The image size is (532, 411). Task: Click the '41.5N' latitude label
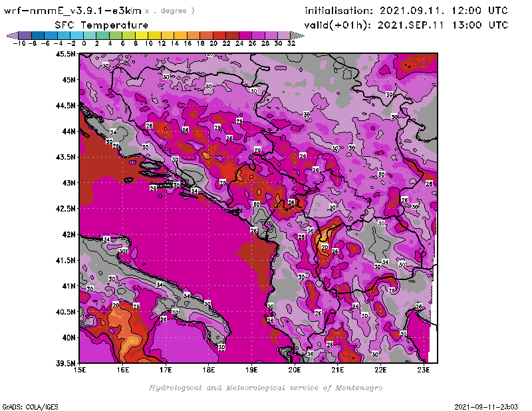pos(65,260)
